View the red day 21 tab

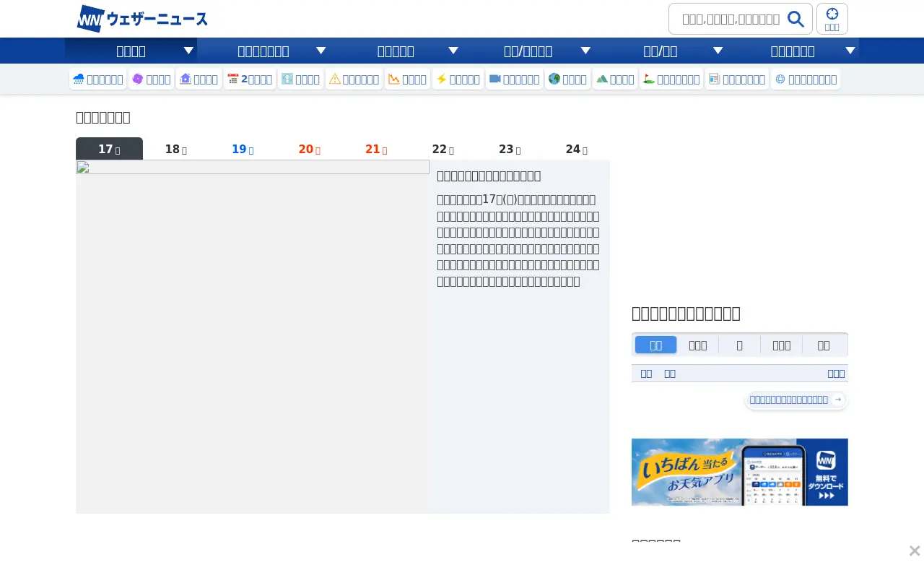point(376,149)
